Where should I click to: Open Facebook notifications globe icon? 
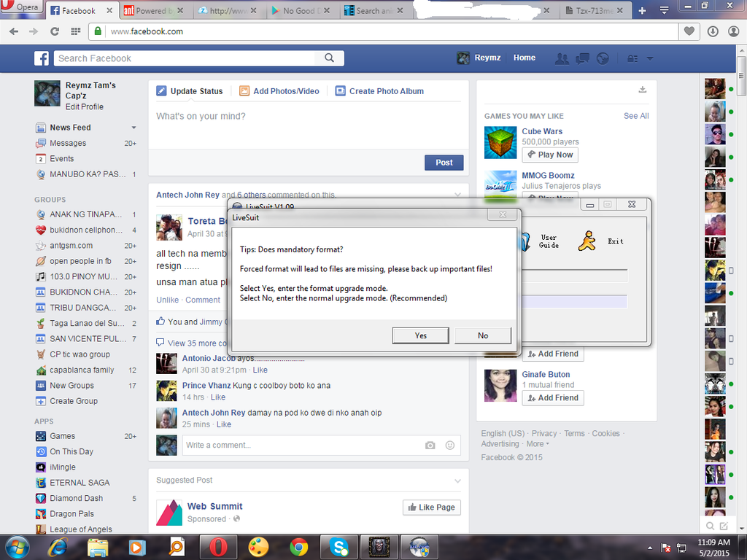click(603, 58)
